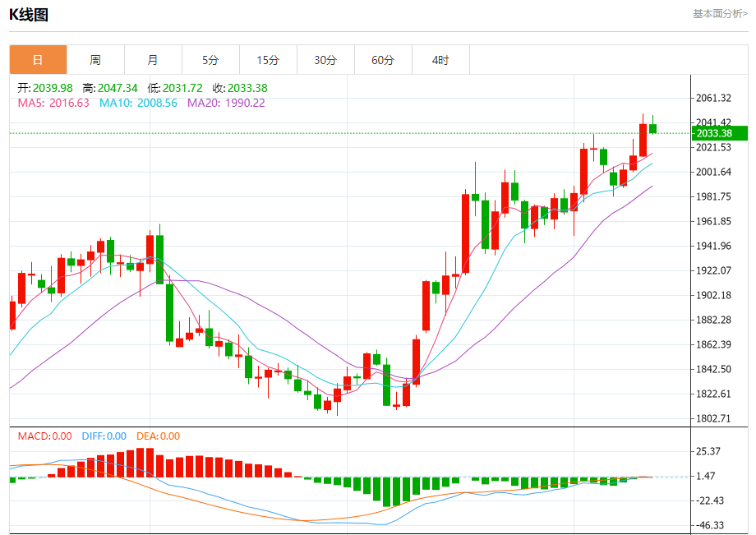The image size is (756, 535).
Task: Click the DIFF:0.00 label
Action: click(x=104, y=436)
